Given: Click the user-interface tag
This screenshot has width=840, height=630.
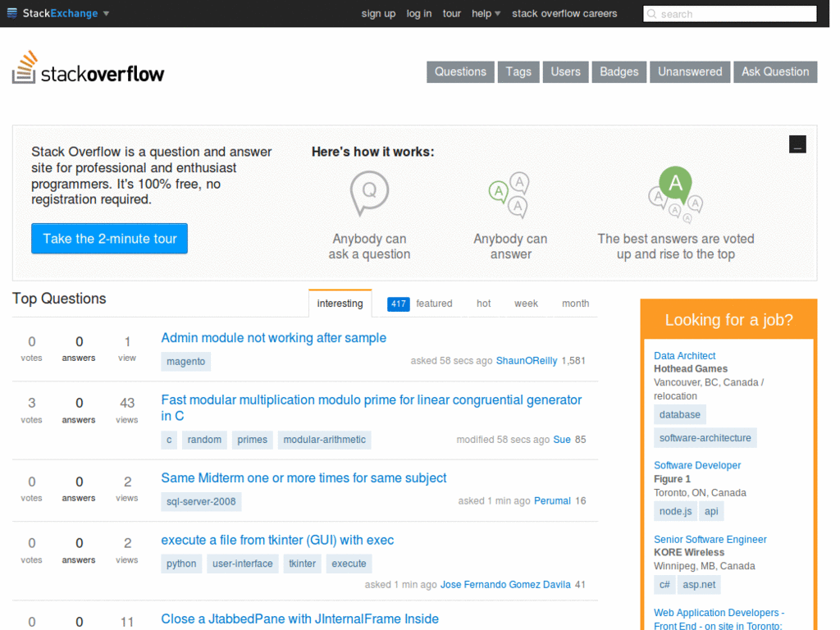Looking at the screenshot, I should [242, 564].
